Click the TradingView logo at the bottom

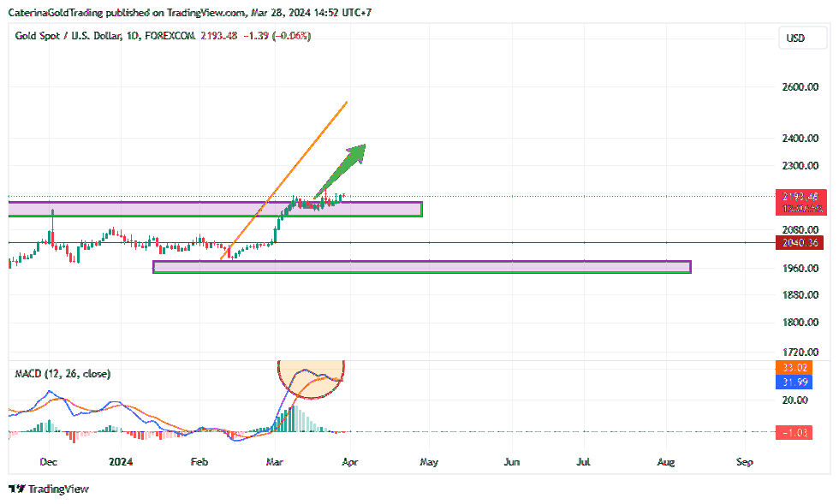[x=49, y=489]
